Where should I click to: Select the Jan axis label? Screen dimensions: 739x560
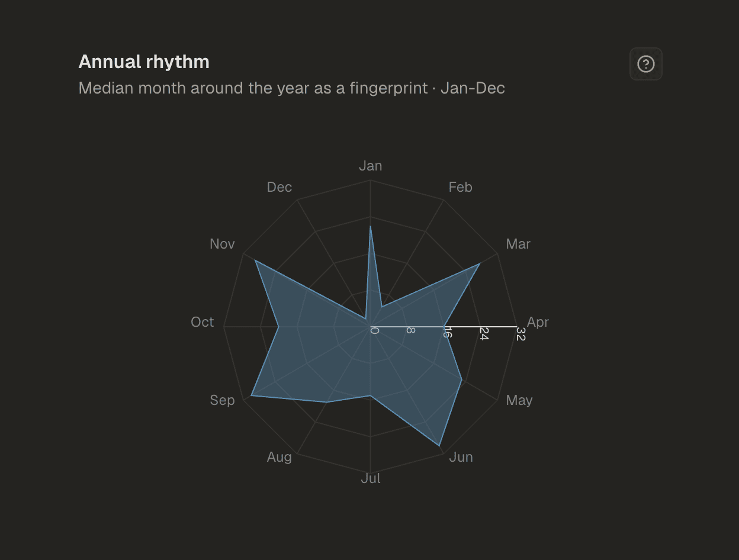[371, 166]
